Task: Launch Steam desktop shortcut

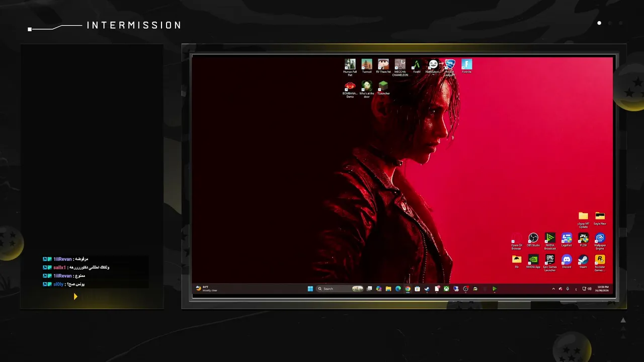Action: tap(583, 262)
